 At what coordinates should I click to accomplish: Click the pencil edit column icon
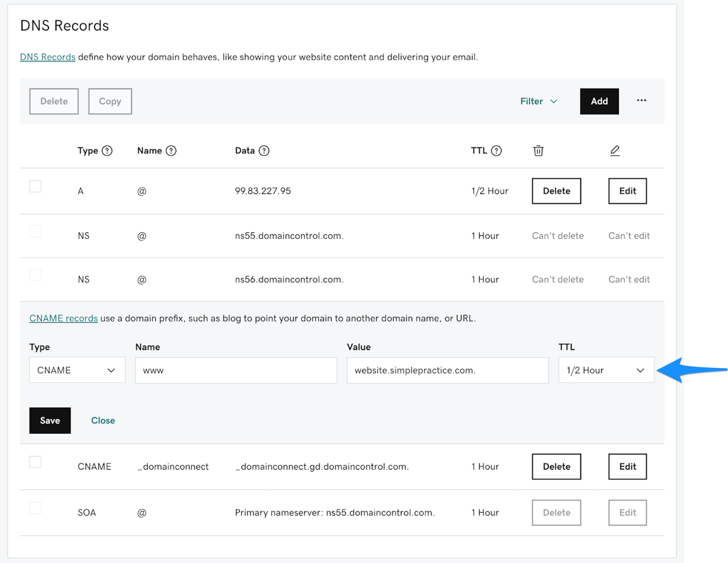click(x=615, y=151)
